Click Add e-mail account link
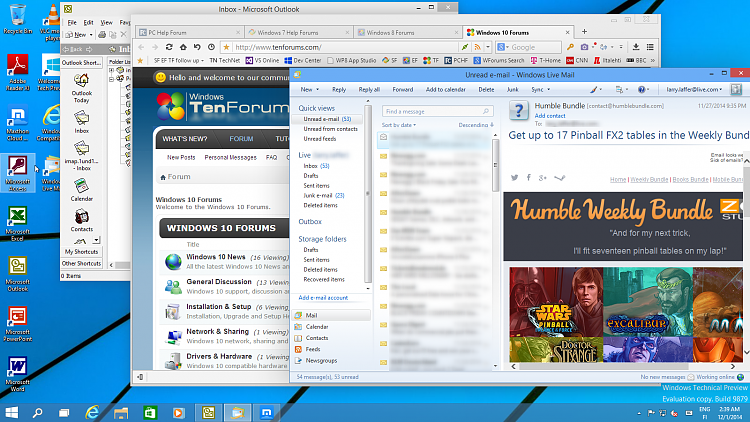 [x=323, y=298]
